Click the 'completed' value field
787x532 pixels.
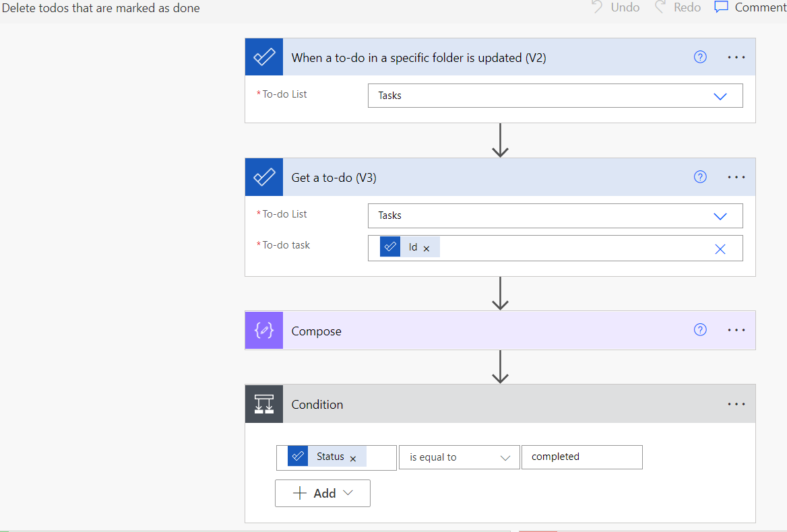point(581,457)
